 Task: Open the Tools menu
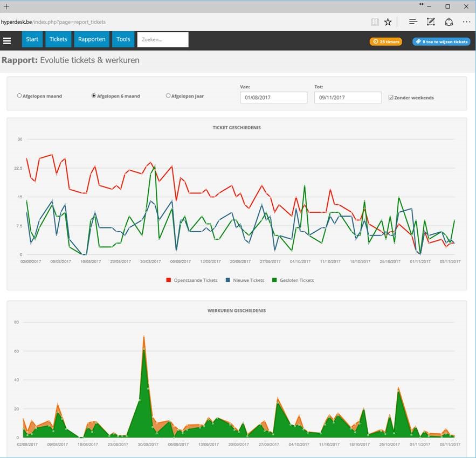click(123, 39)
